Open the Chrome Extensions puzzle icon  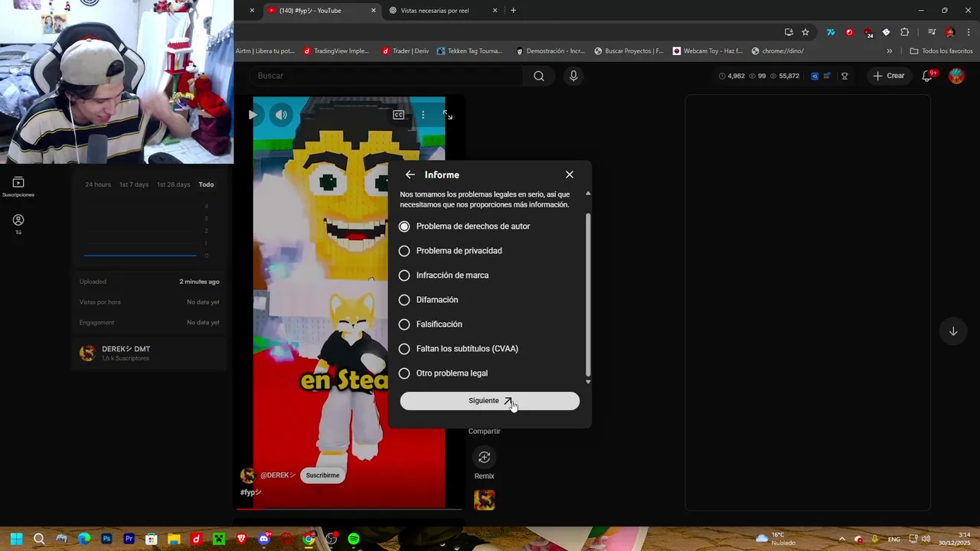point(905,32)
